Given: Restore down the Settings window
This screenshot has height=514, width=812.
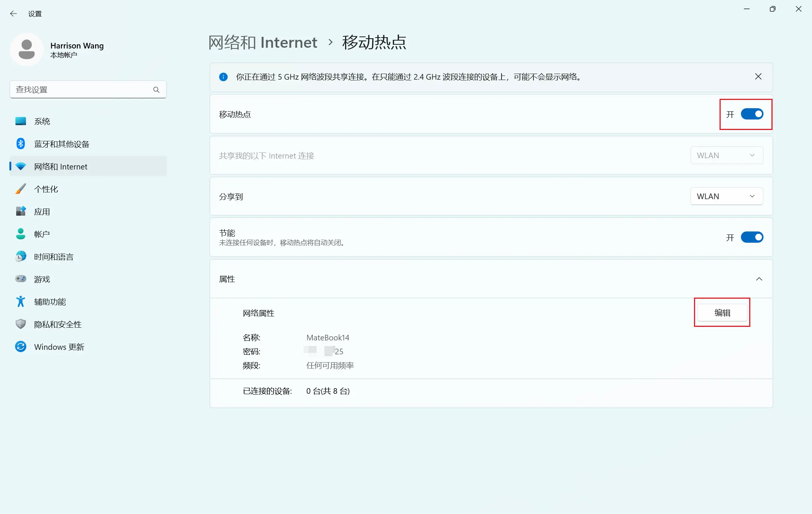Looking at the screenshot, I should [773, 9].
